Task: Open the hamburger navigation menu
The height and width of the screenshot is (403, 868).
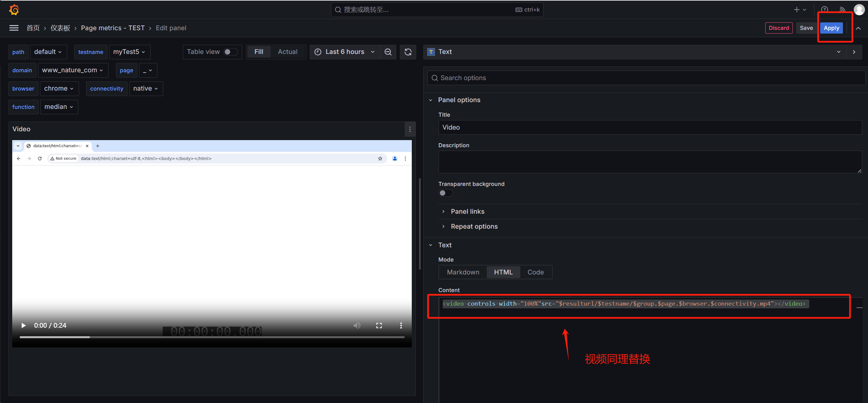Action: [x=14, y=28]
